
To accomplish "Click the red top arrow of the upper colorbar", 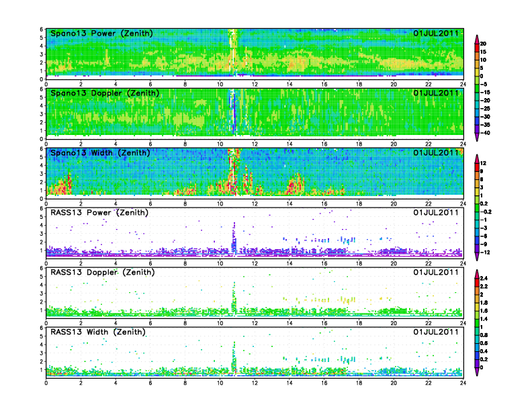I will click(x=476, y=36).
